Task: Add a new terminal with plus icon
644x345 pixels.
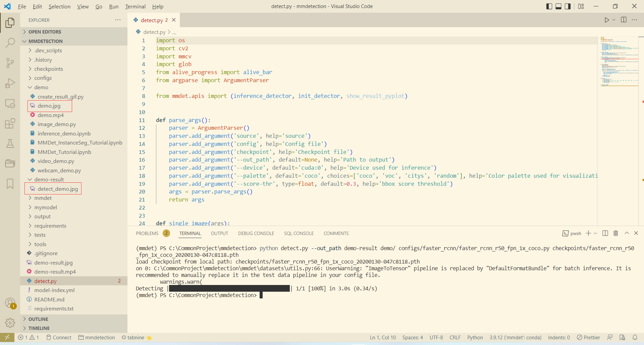Action: [588, 233]
